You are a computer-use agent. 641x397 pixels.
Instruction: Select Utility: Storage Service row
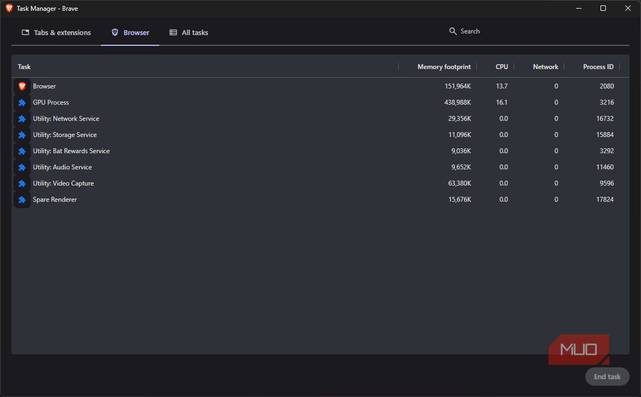[320, 135]
